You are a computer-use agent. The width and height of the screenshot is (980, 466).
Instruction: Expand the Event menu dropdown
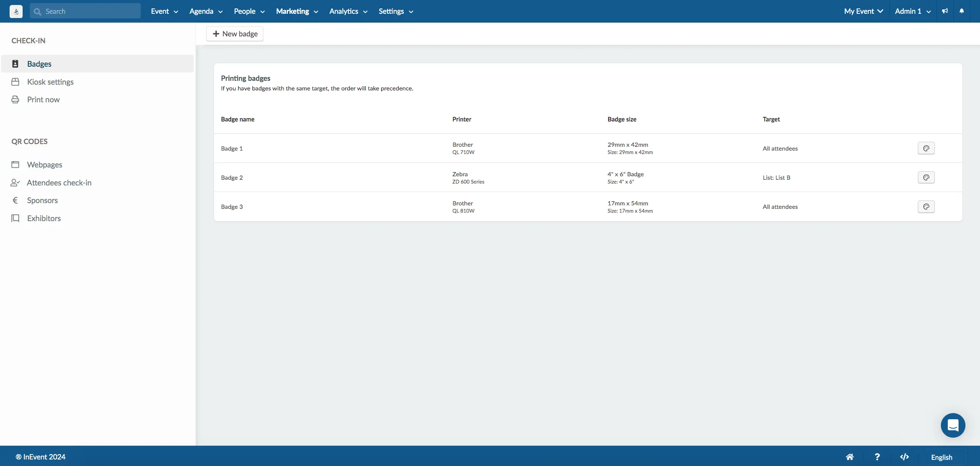click(164, 11)
